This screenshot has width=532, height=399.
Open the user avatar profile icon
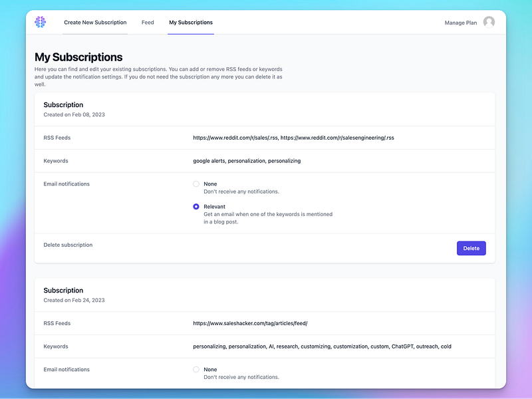point(489,22)
